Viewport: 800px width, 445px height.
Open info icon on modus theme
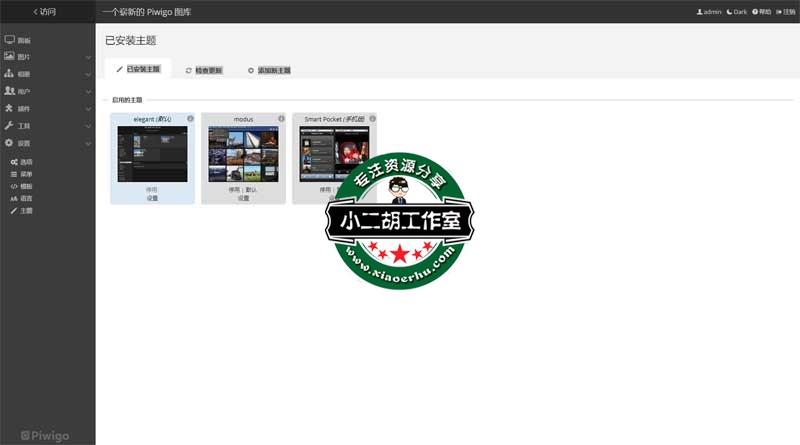pos(281,119)
